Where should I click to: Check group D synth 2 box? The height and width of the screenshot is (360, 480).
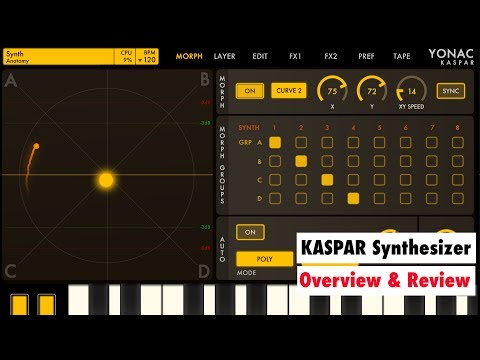tap(301, 199)
